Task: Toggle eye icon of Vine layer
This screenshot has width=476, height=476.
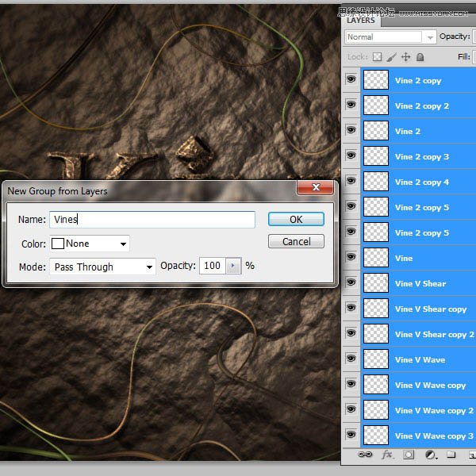Action: pos(351,257)
